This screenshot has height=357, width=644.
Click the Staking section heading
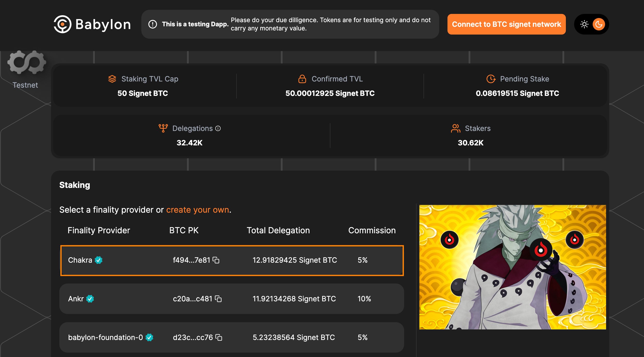pos(75,185)
